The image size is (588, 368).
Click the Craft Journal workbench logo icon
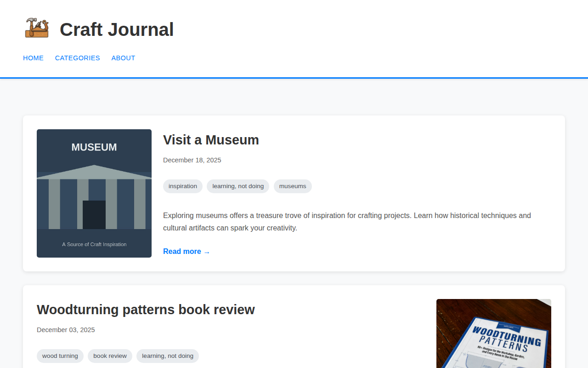tap(37, 28)
